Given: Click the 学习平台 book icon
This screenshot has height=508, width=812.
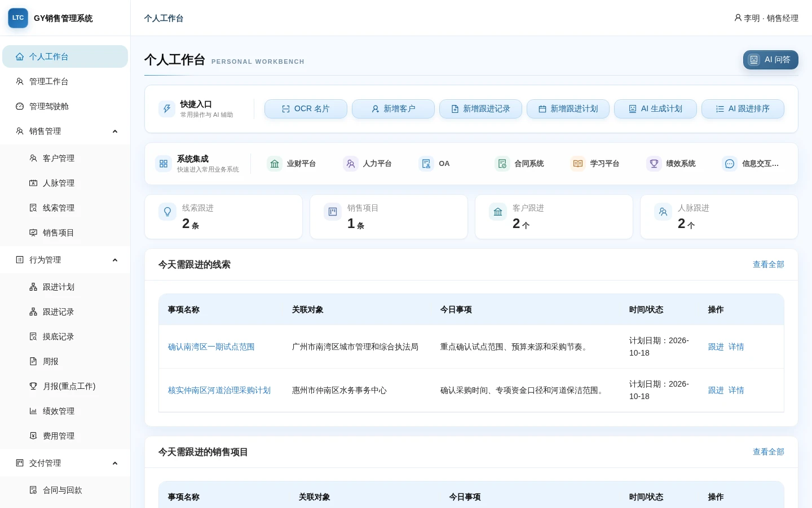Looking at the screenshot, I should (x=578, y=164).
